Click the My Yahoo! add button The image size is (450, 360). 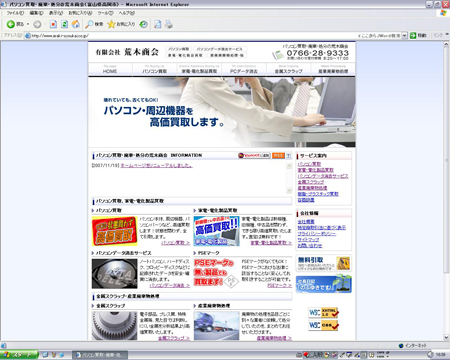254,155
